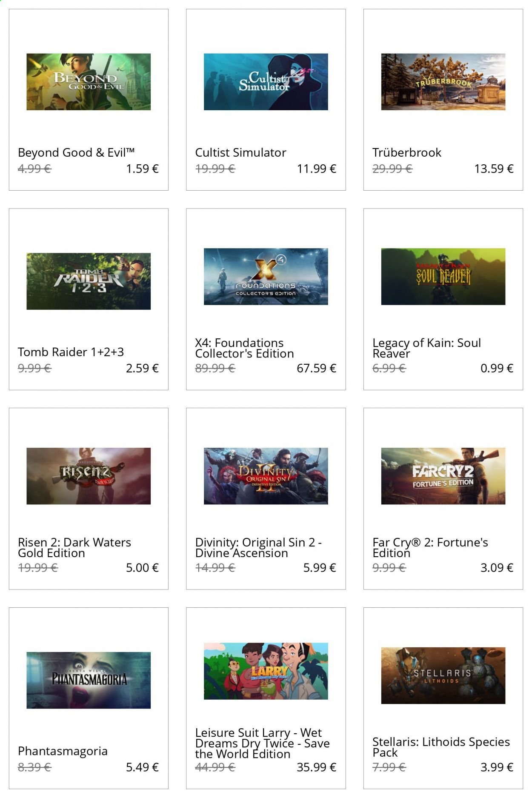
Task: Select the Stellaris: Lithoids Species Pack title
Action: [441, 747]
